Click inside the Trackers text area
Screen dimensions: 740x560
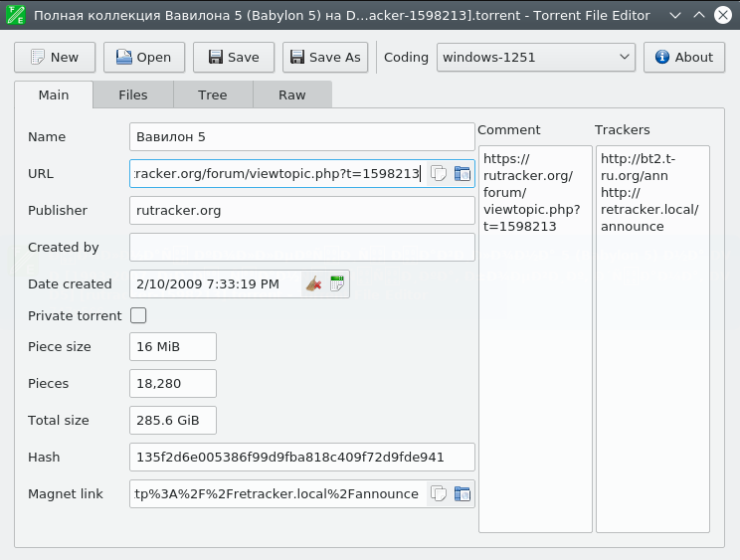point(652,339)
